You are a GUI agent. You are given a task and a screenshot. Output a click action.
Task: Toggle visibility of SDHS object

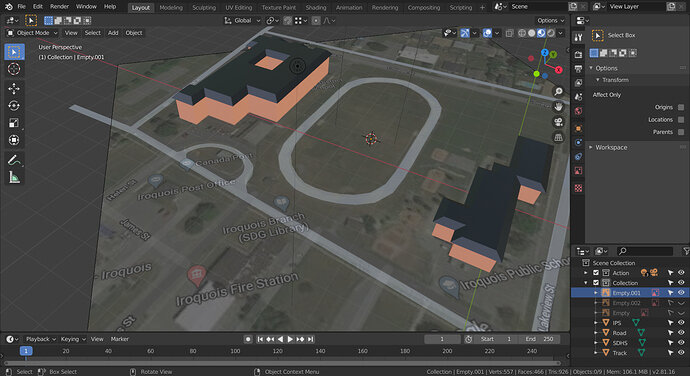(681, 343)
